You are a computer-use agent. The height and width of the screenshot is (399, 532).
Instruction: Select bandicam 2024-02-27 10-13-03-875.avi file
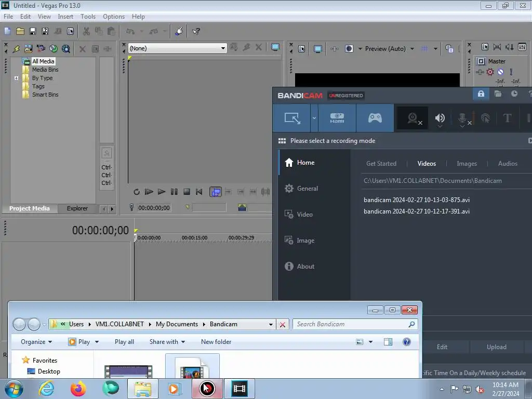coord(417,200)
